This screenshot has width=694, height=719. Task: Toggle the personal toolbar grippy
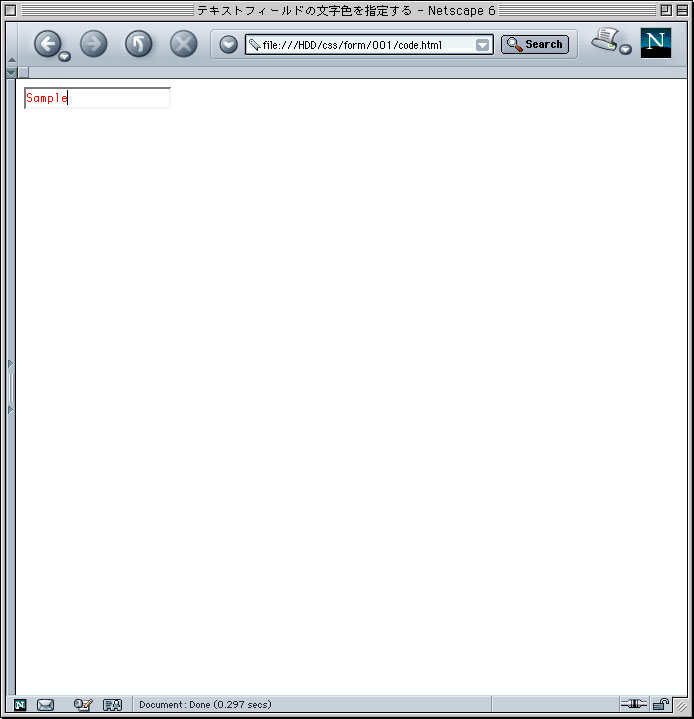click(11, 72)
